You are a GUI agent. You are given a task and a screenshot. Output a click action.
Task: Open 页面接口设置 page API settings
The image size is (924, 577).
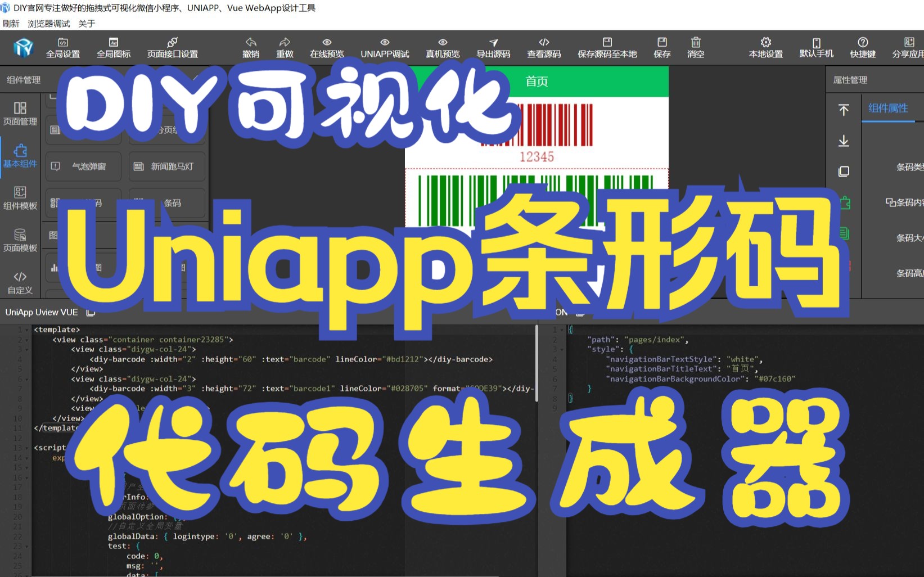point(173,48)
